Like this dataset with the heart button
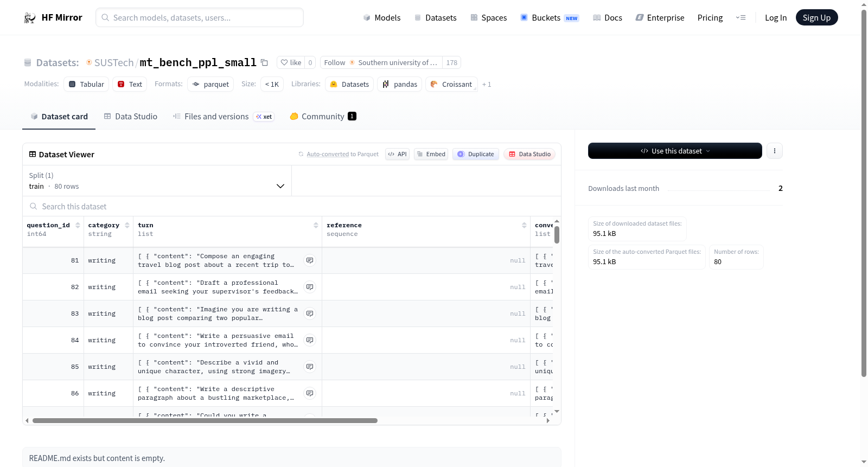 291,62
